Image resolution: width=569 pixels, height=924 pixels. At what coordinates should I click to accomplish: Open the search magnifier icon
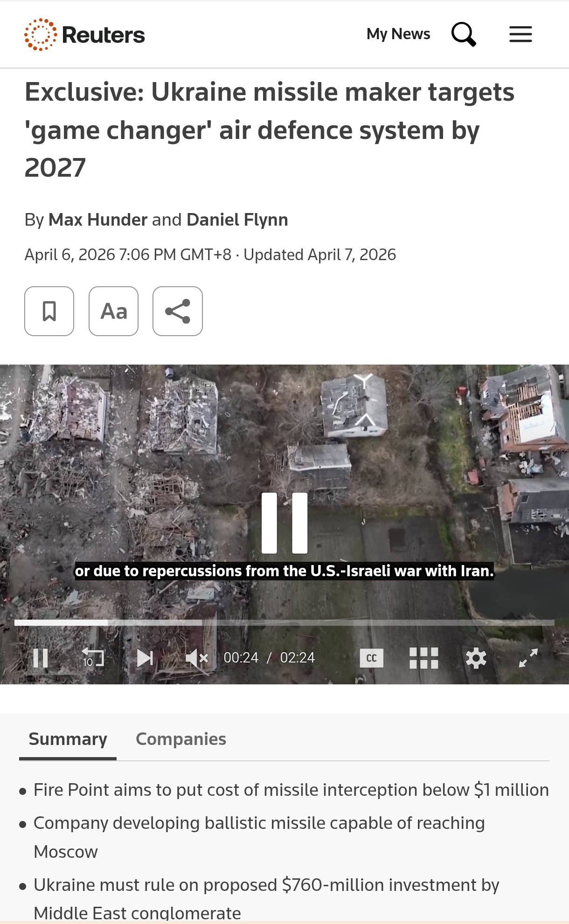464,34
